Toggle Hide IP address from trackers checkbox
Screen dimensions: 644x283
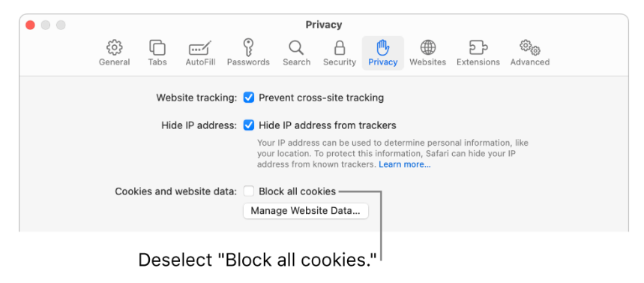[x=248, y=125]
